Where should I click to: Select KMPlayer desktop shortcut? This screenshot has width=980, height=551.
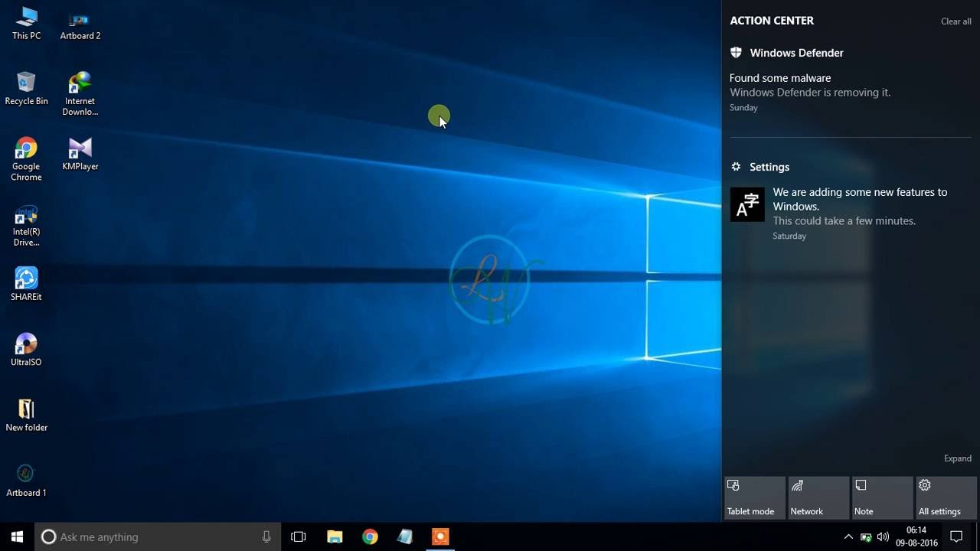[x=80, y=154]
